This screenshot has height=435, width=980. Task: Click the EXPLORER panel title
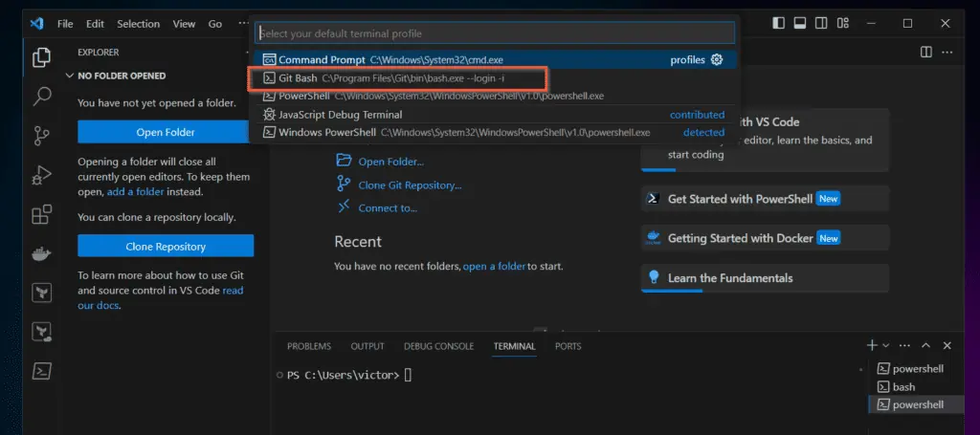(99, 53)
